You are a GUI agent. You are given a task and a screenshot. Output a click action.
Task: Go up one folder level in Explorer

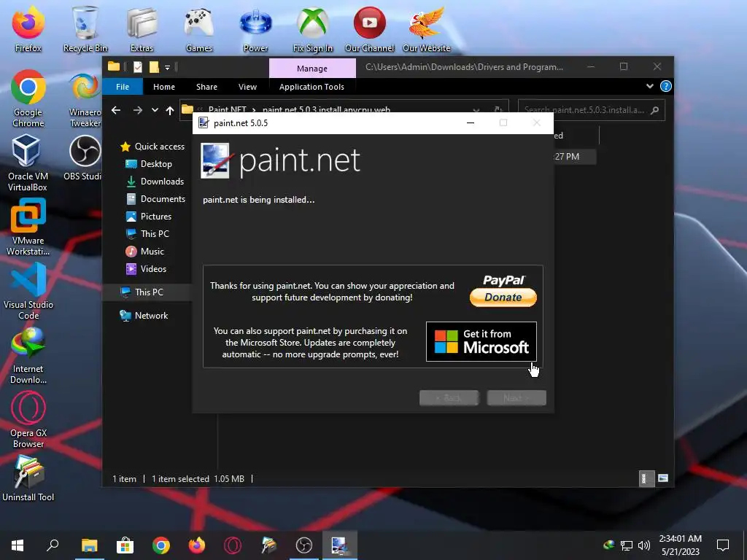click(x=170, y=110)
